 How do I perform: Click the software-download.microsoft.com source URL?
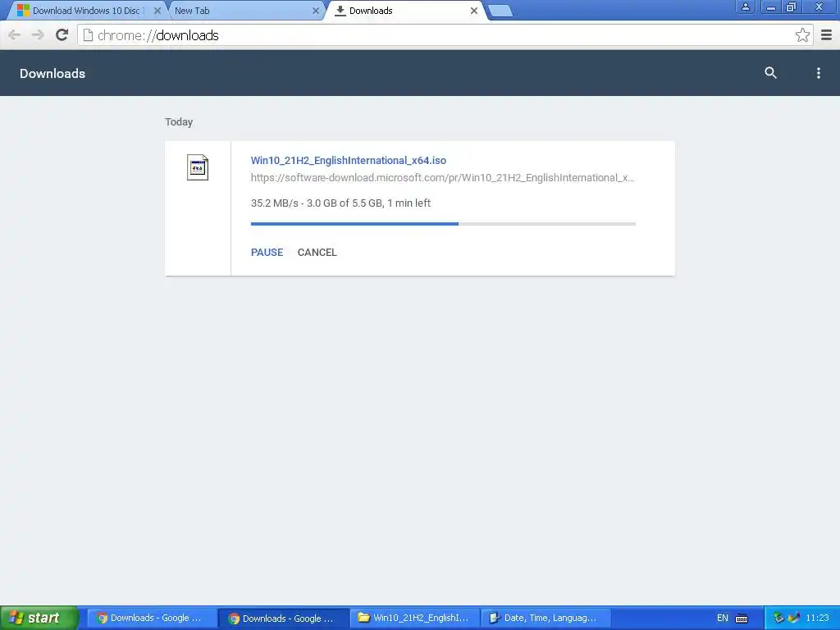tap(442, 178)
